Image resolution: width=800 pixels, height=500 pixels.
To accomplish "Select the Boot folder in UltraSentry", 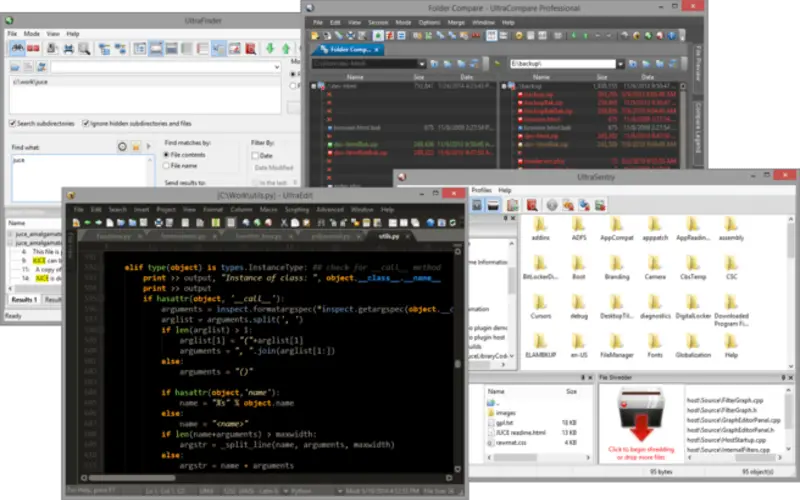I will [579, 268].
